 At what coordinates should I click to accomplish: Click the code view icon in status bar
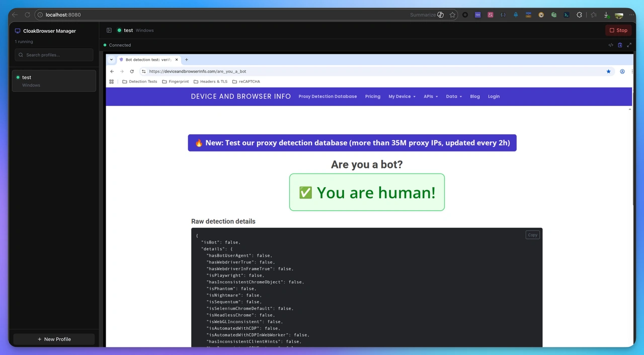click(x=611, y=45)
